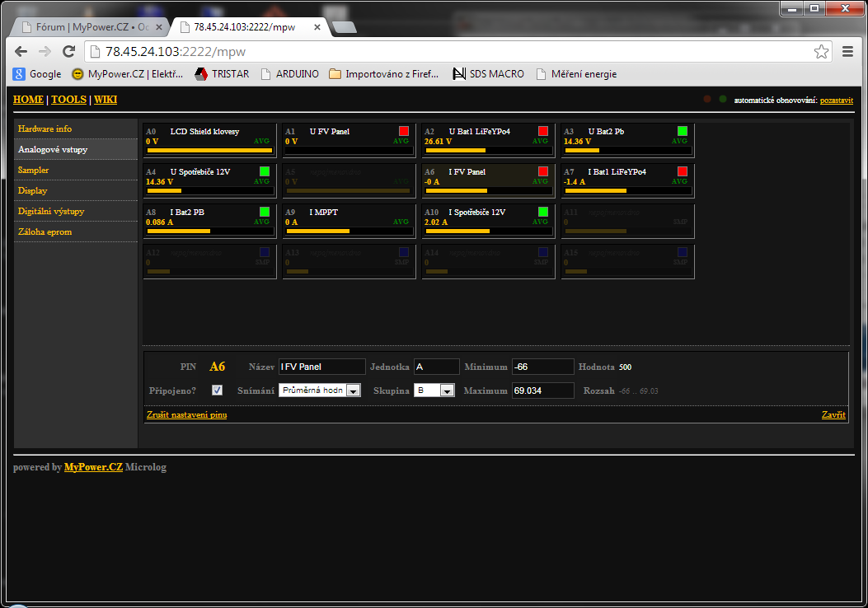Image resolution: width=868 pixels, height=608 pixels.
Task: Click the Hodnota value 500
Action: (x=625, y=367)
